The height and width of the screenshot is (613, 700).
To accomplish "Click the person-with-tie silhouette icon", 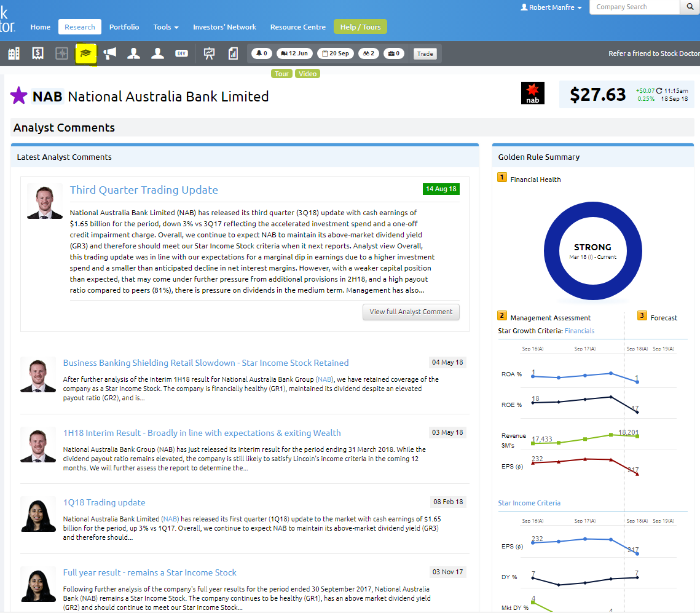I will [133, 53].
